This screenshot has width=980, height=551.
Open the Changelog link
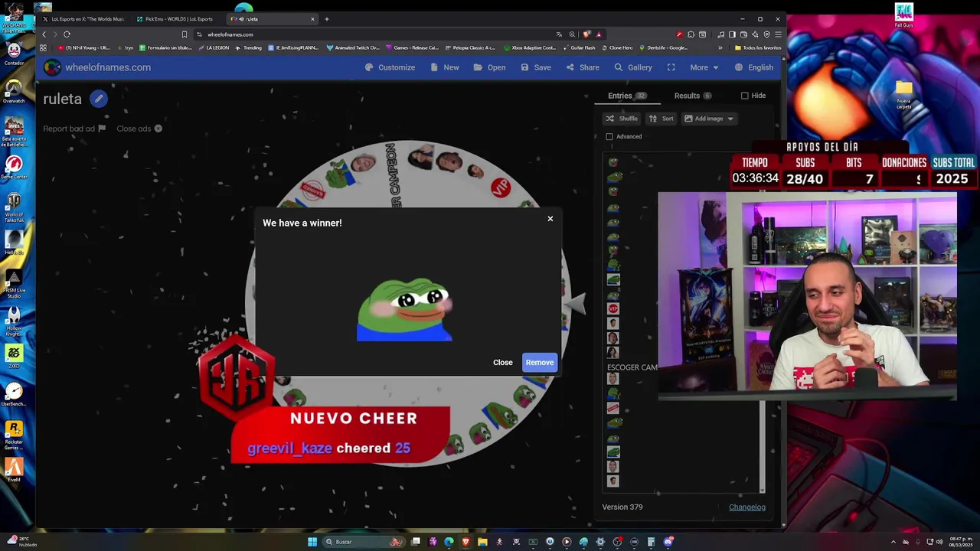point(747,507)
